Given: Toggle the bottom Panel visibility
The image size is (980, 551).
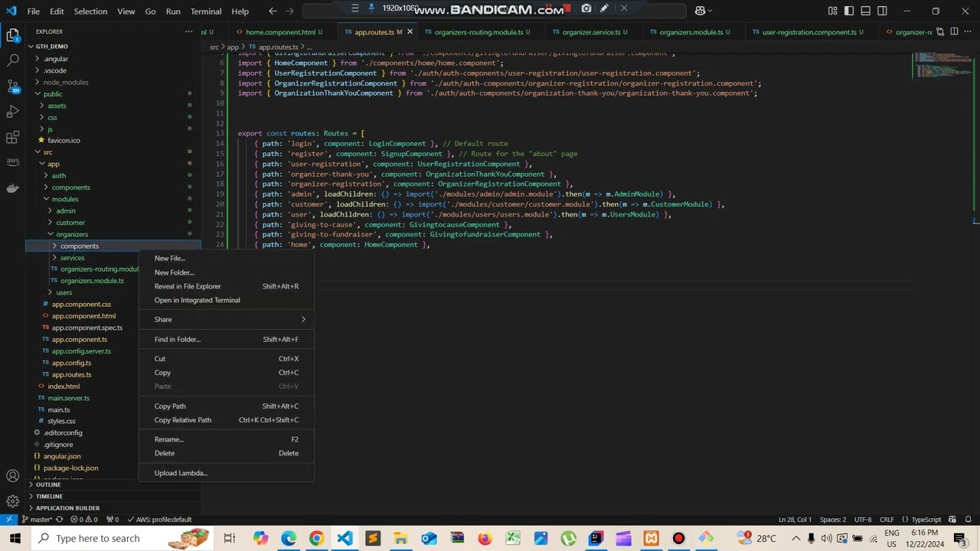Looking at the screenshot, I should coord(866,11).
